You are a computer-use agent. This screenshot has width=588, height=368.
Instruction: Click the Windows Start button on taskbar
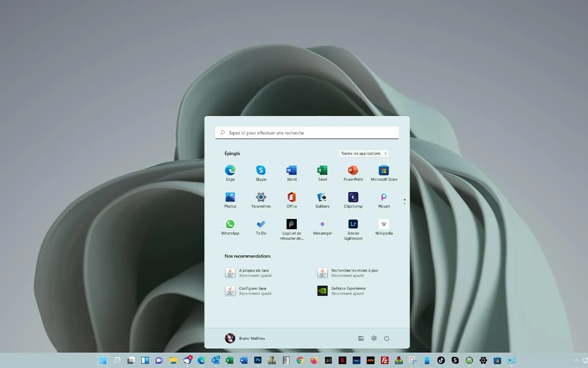click(x=102, y=360)
